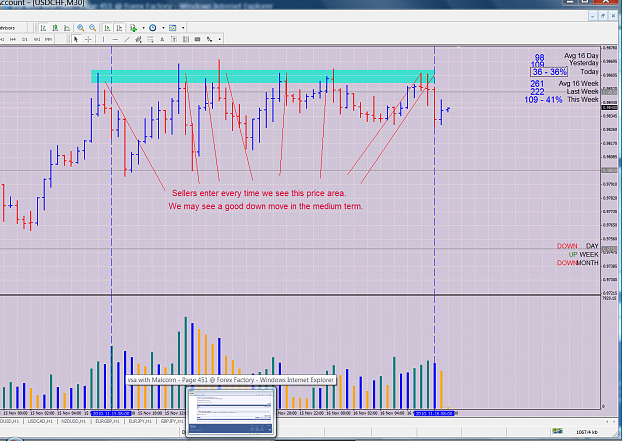Open the AUDUSD,H1 chart tab

tap(10, 421)
